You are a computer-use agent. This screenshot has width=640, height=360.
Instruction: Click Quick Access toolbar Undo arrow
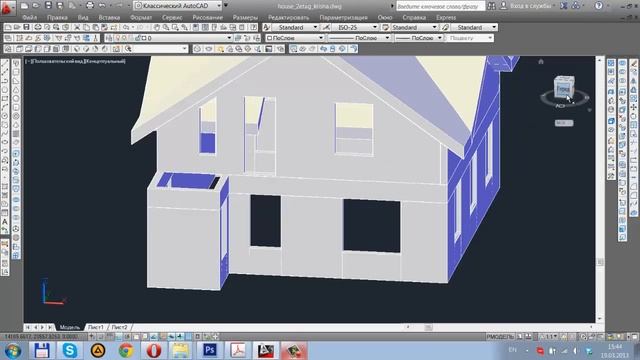(x=102, y=6)
